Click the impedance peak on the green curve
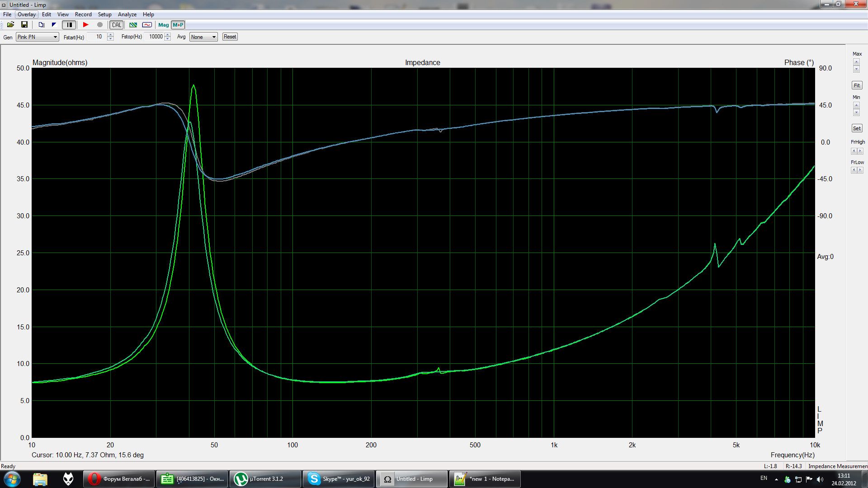Screen dimensions: 868x488 point(193,85)
